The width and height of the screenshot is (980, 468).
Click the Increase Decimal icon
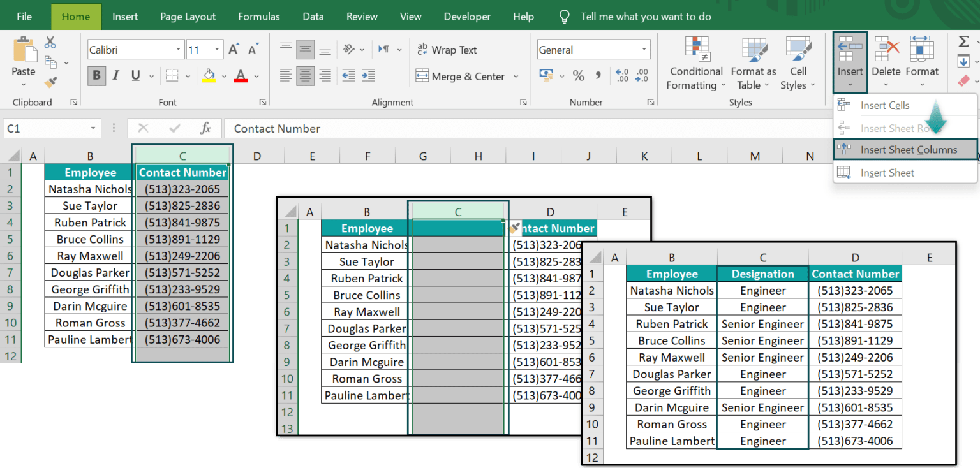coord(621,76)
